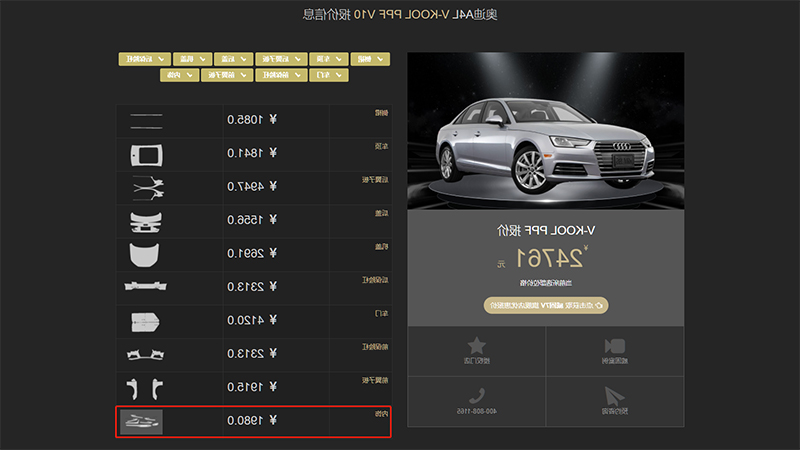Open the video camera case icon

click(x=614, y=346)
